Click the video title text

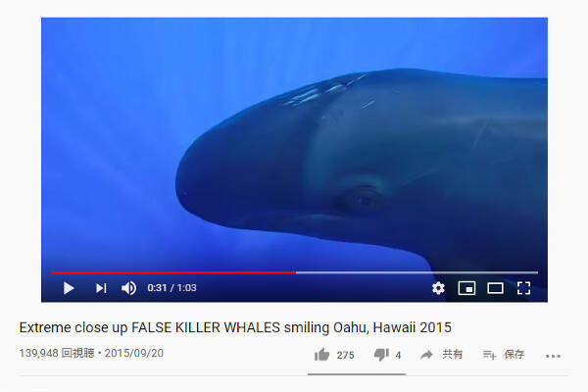coord(235,327)
